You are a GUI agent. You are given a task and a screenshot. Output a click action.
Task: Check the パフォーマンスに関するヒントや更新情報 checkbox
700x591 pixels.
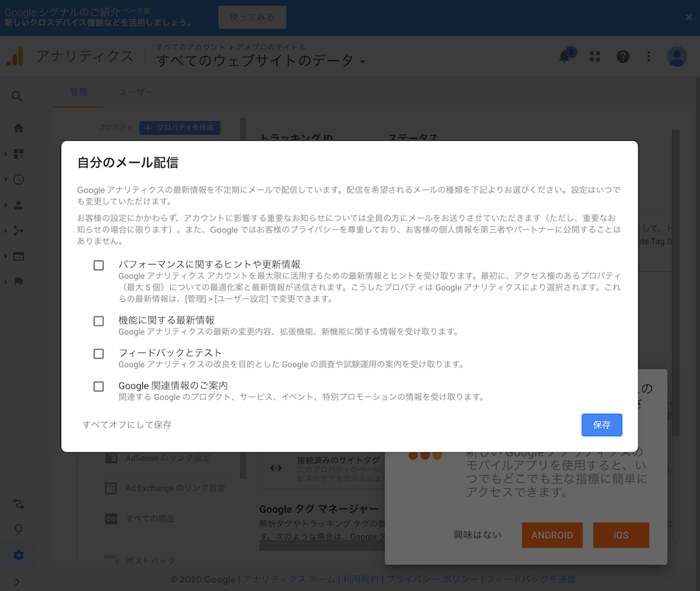[99, 265]
